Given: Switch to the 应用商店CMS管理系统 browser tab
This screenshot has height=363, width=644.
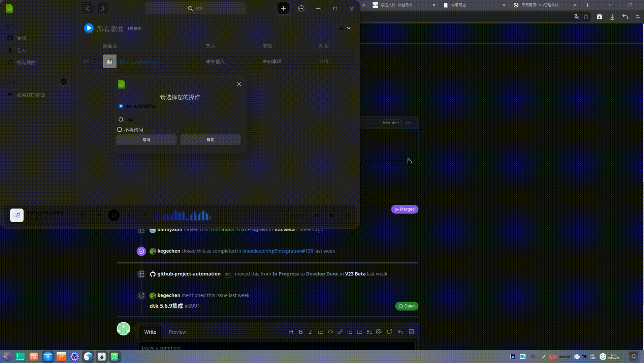Looking at the screenshot, I should (x=544, y=5).
